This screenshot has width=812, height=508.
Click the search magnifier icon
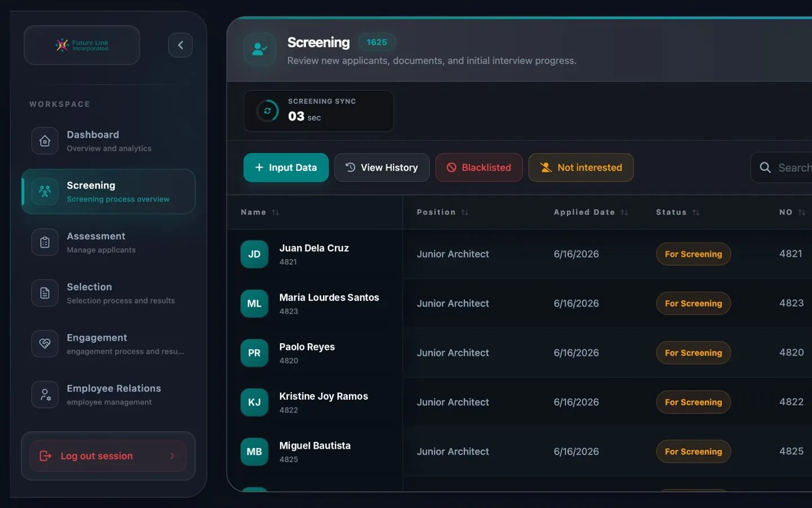pyautogui.click(x=765, y=168)
